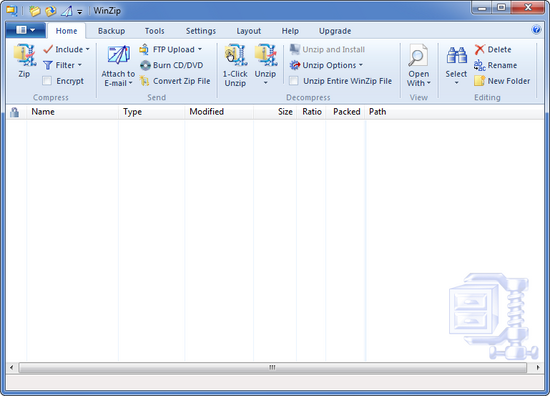550x396 pixels.
Task: Open the Upgrade tab
Action: (x=335, y=31)
